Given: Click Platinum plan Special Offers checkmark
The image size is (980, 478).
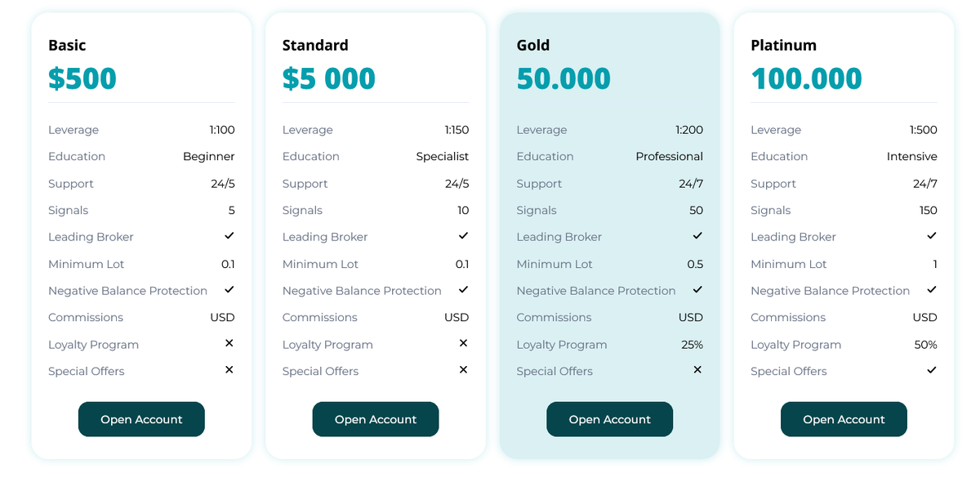Looking at the screenshot, I should [x=932, y=370].
